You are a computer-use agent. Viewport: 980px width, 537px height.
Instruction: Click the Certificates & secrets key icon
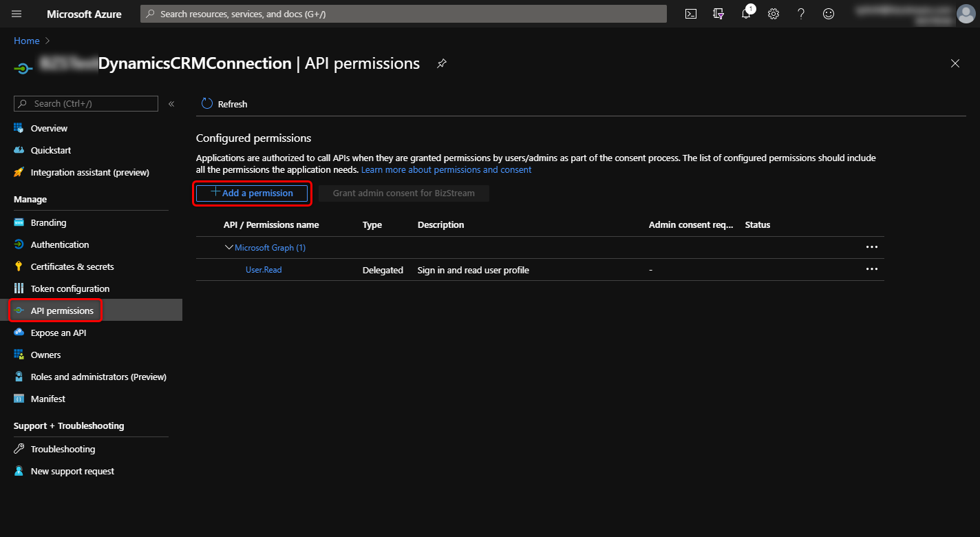(x=19, y=266)
